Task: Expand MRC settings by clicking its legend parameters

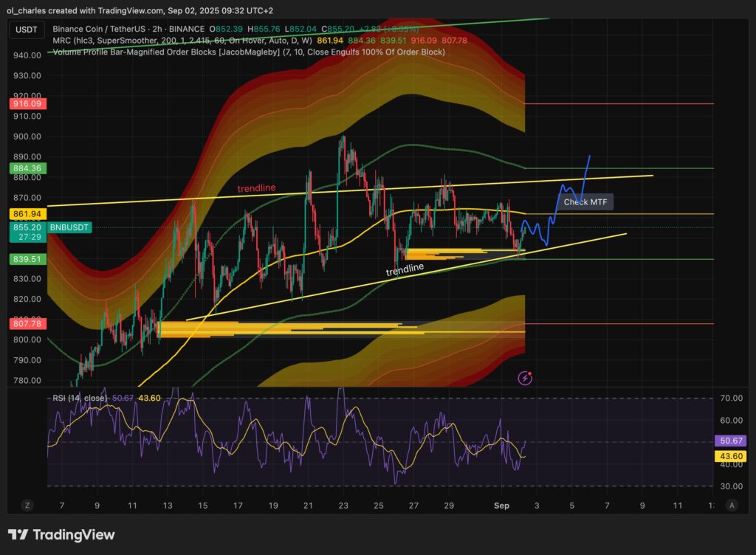Action: 193,41
